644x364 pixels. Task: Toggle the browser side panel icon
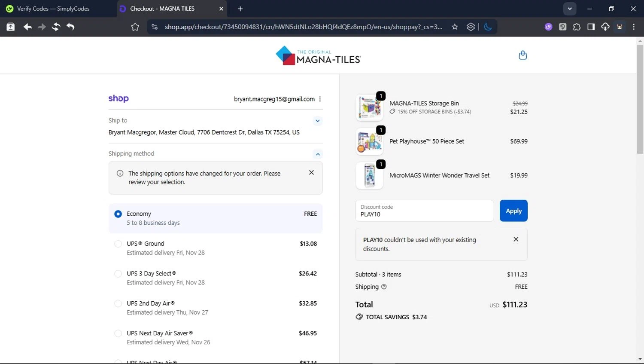(591, 27)
